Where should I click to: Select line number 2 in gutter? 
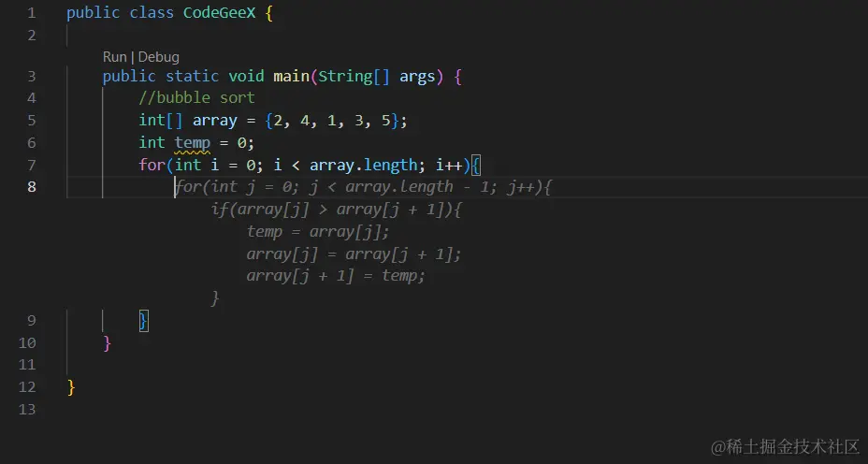32,36
